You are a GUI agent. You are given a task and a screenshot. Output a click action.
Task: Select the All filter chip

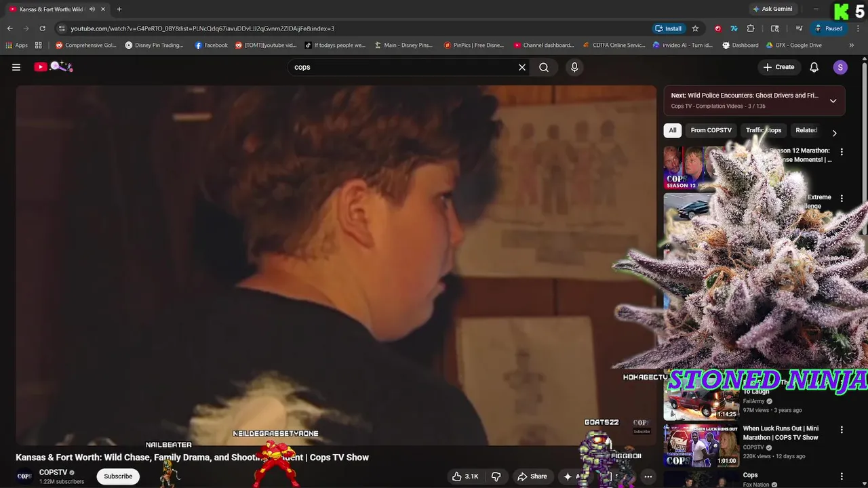(673, 130)
